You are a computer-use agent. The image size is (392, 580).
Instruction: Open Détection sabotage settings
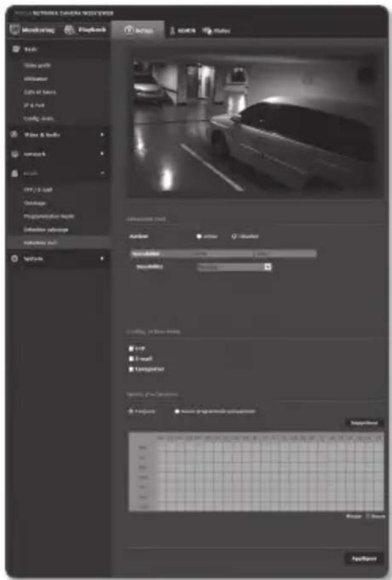pos(46,229)
